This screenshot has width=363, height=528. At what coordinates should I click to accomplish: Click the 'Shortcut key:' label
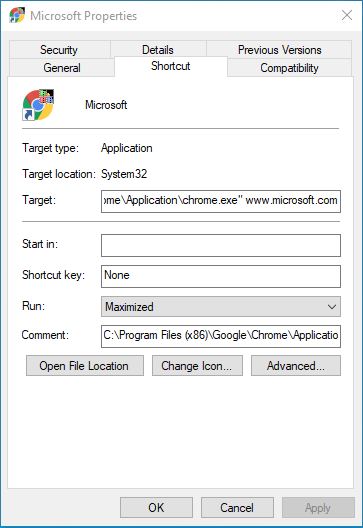tap(53, 275)
